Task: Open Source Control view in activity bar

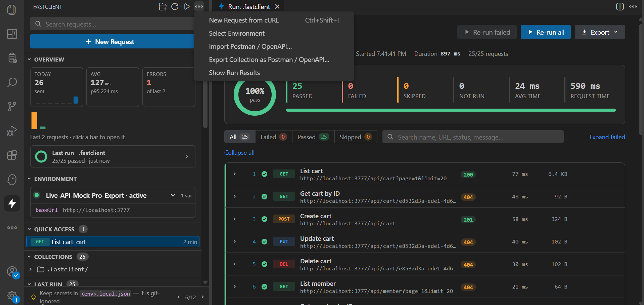Action: (12, 106)
